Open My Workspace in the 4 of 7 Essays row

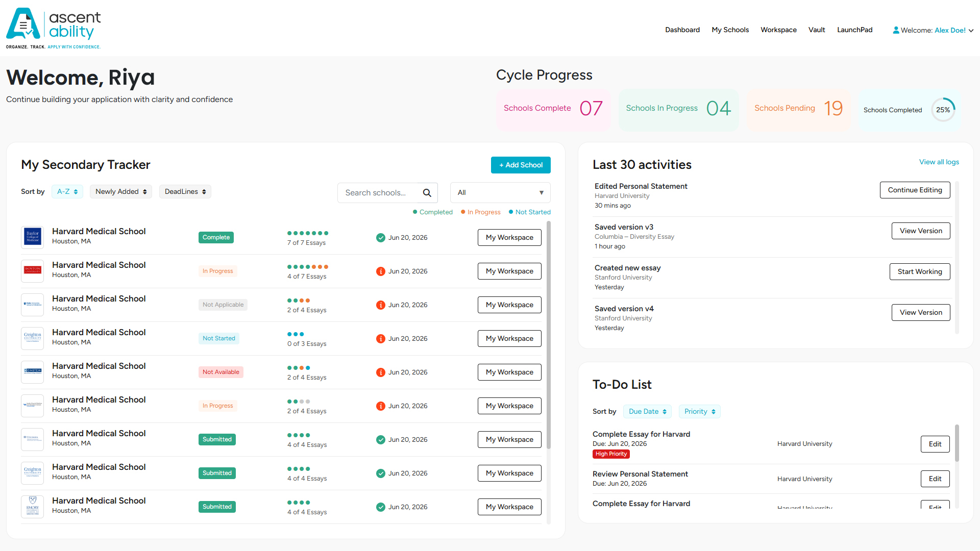[509, 271]
